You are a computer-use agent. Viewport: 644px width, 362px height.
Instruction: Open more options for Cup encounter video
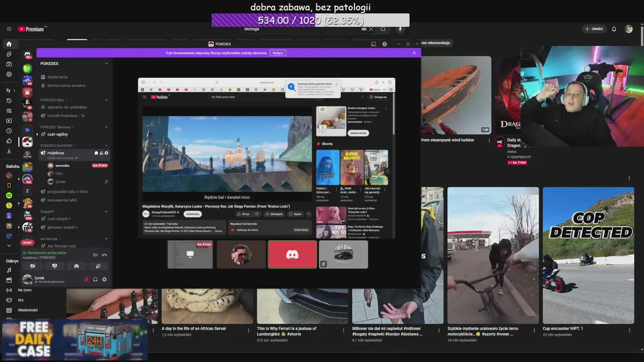click(629, 330)
